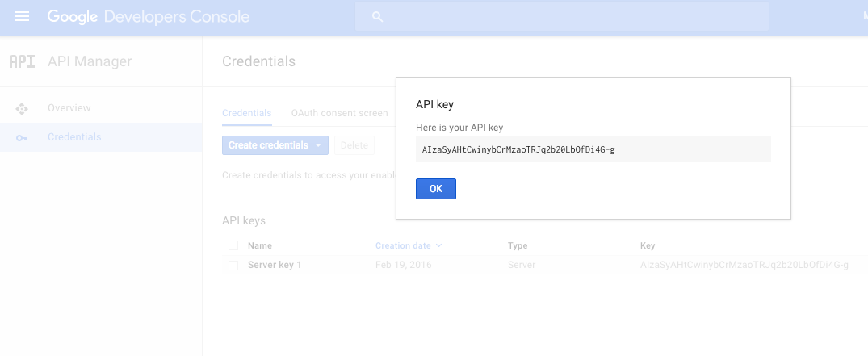Confirm the dialog with OK
The width and height of the screenshot is (868, 356).
[436, 189]
